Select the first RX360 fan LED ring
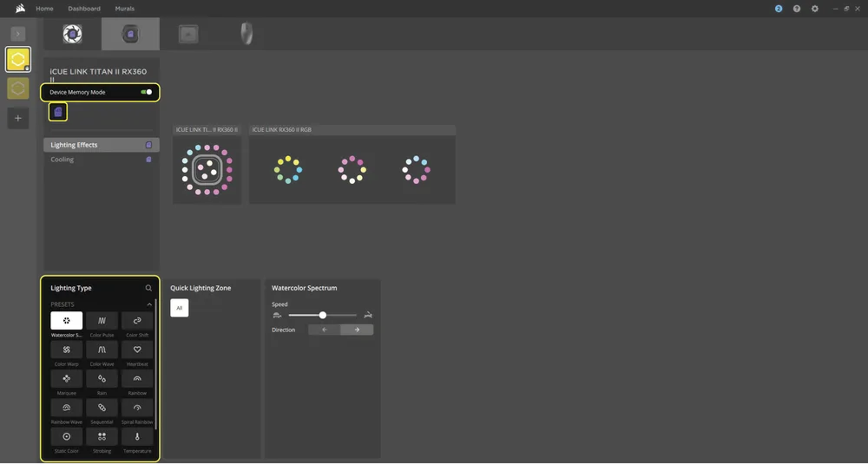Screen dimensions: 868x464 tap(288, 170)
